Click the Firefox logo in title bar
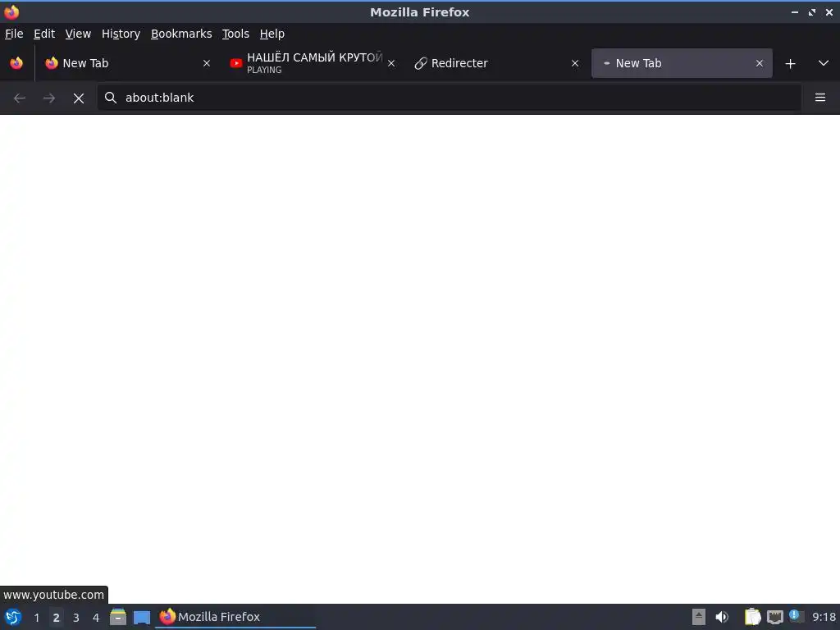 click(11, 11)
